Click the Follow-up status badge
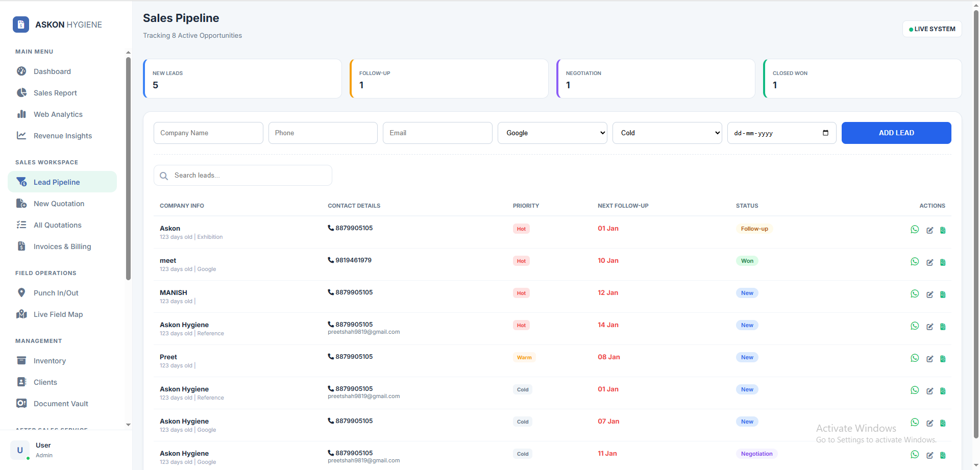 pyautogui.click(x=754, y=229)
